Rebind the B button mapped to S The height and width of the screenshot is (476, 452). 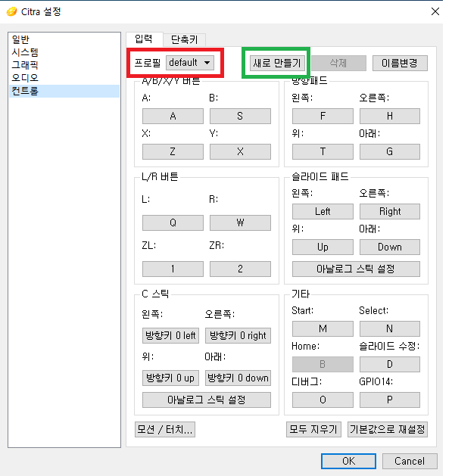(240, 116)
